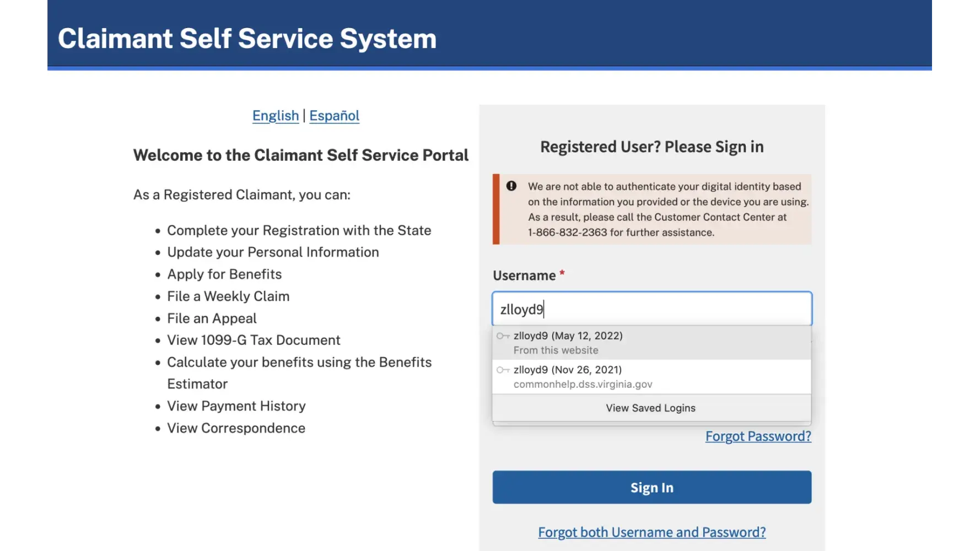980x551 pixels.
Task: Click key icon beside Nov 26, 2021 login
Action: 503,370
